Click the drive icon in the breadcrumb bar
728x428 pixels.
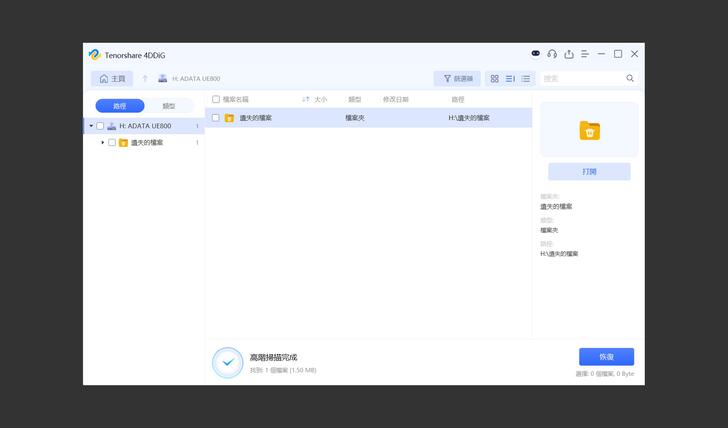coord(162,78)
